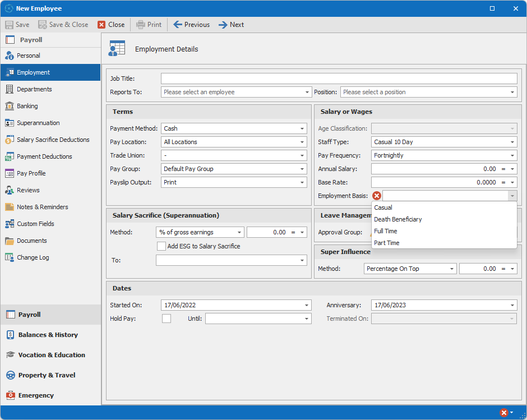Switch to Balances & History section

coord(48,335)
